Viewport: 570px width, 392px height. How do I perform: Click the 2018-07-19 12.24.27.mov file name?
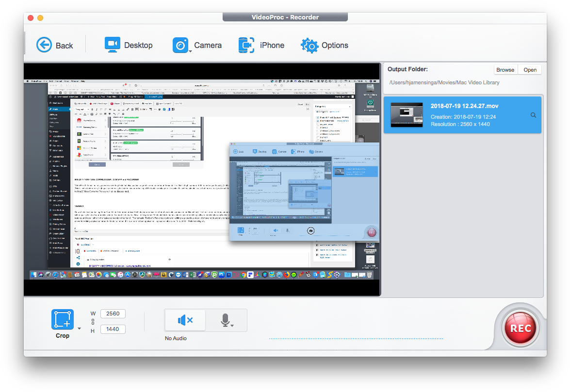(464, 106)
